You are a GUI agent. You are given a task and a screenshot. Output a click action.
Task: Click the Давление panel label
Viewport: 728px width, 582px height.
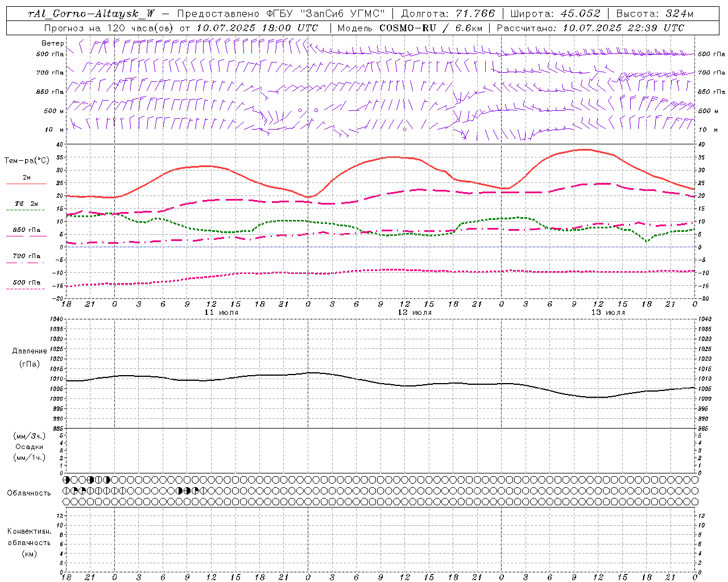click(29, 351)
